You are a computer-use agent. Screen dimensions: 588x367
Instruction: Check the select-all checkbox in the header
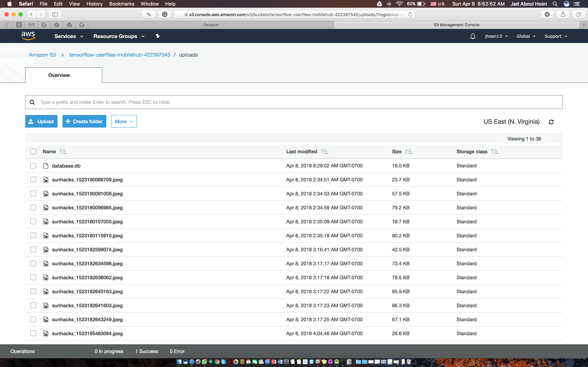tap(33, 152)
